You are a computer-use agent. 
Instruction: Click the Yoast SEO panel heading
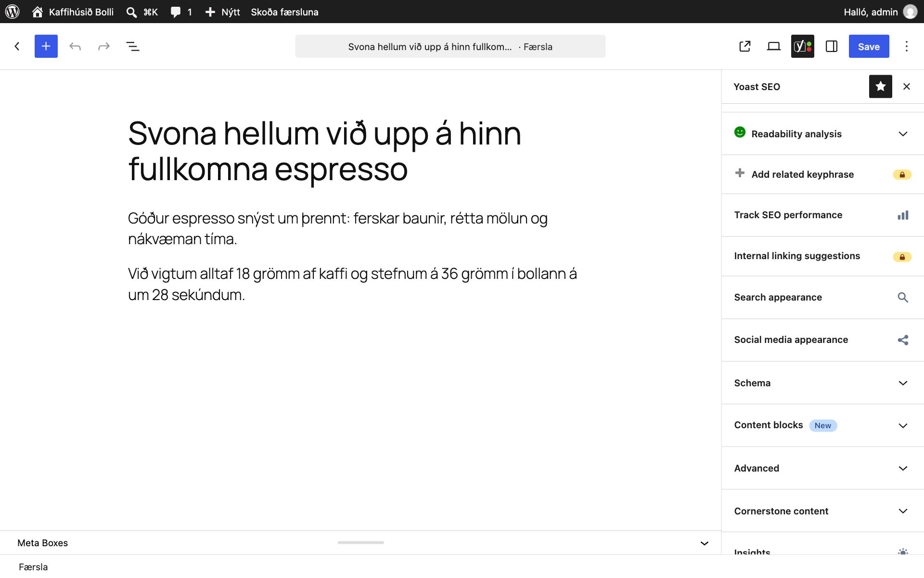[757, 87]
